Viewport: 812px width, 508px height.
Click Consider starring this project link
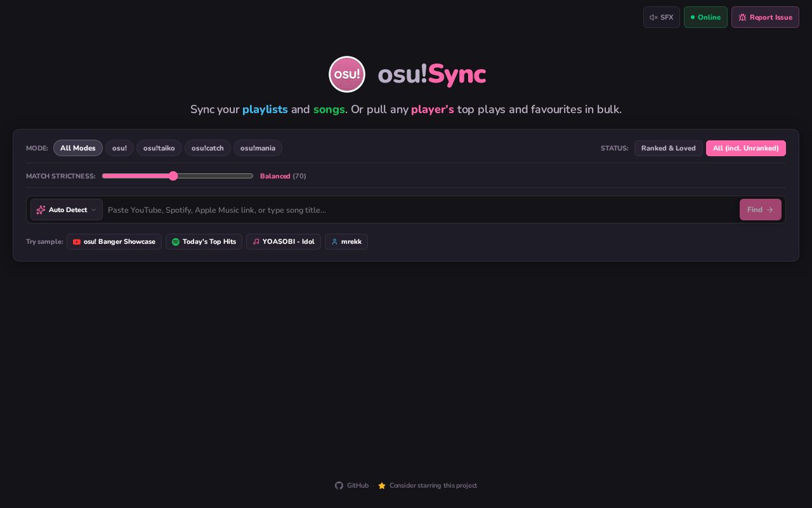(x=428, y=485)
